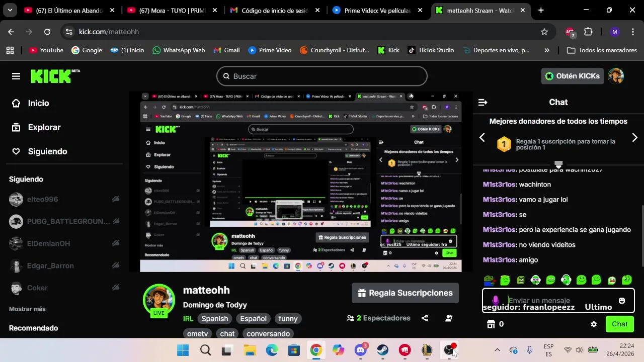Focus the Buscar search field
644x362 pixels.
click(322, 76)
